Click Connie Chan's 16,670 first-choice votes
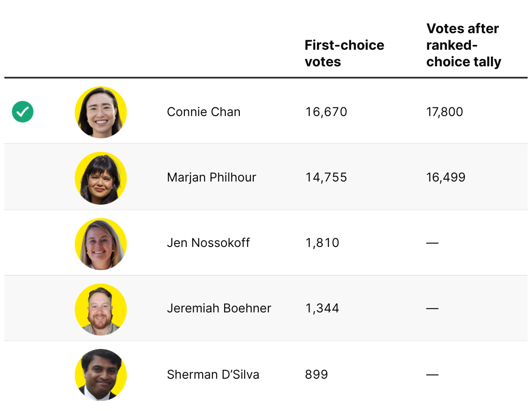The height and width of the screenshot is (411, 532). [326, 112]
